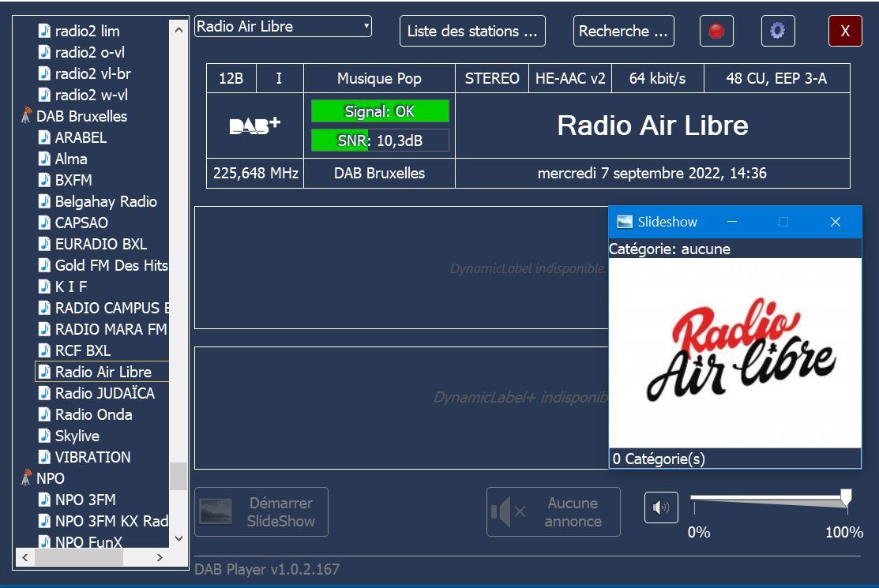
Task: Select station Radio Onda
Action: coord(93,414)
